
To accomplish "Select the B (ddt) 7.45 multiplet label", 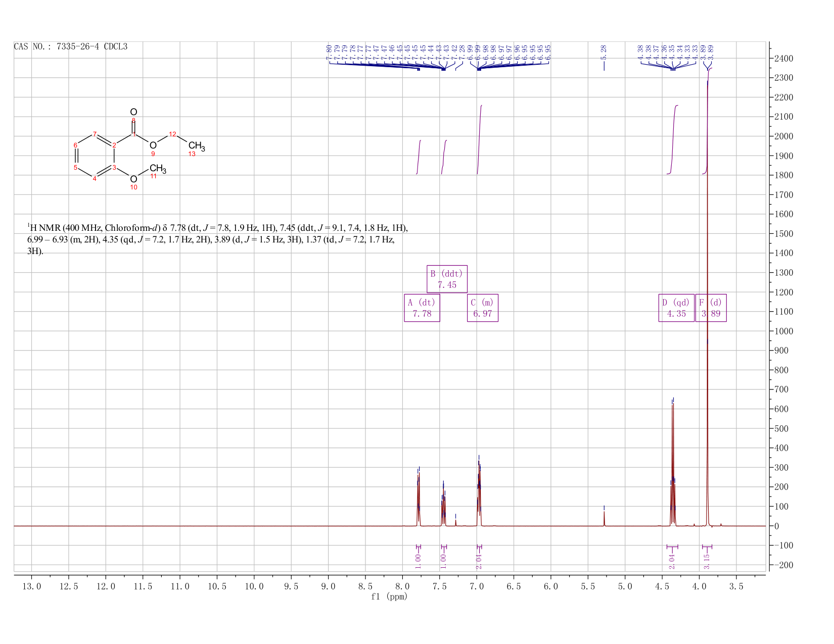I will tap(447, 279).
